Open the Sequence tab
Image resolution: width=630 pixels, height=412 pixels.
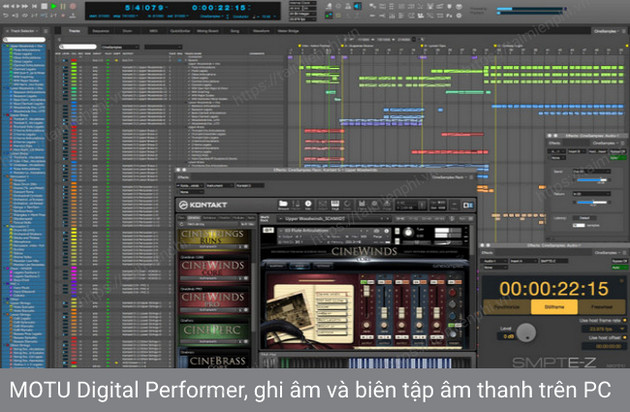pos(101,31)
